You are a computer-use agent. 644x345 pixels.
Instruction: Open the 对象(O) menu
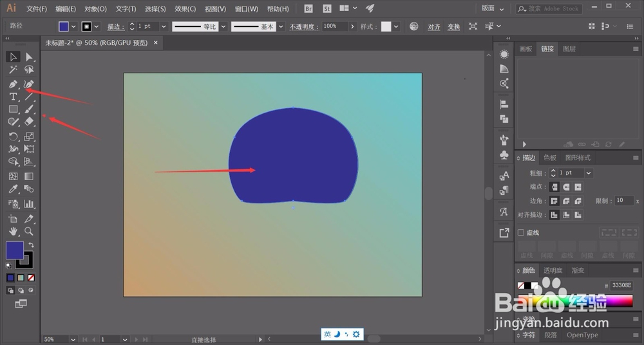[x=95, y=8]
